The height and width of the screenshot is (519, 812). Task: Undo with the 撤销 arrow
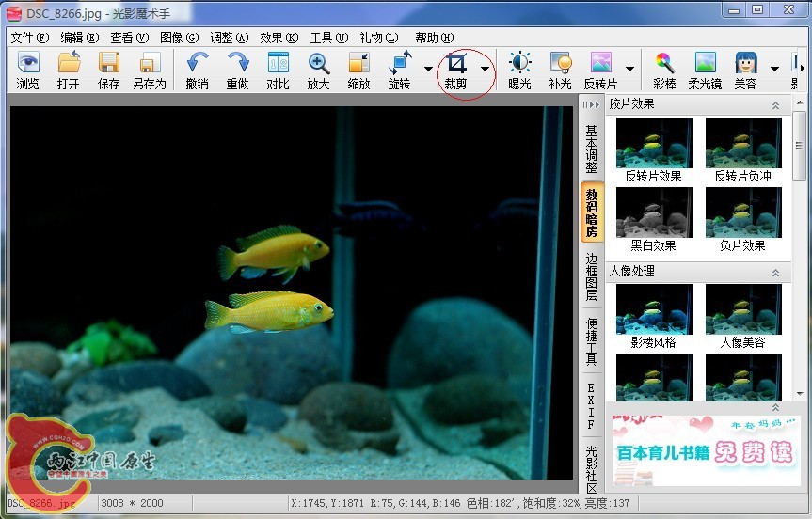point(197,71)
